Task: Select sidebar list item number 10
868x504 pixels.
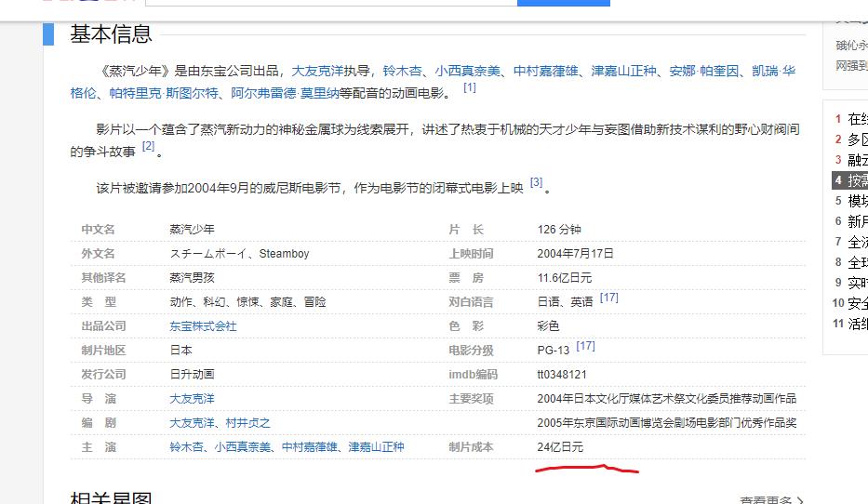Action: click(x=849, y=303)
